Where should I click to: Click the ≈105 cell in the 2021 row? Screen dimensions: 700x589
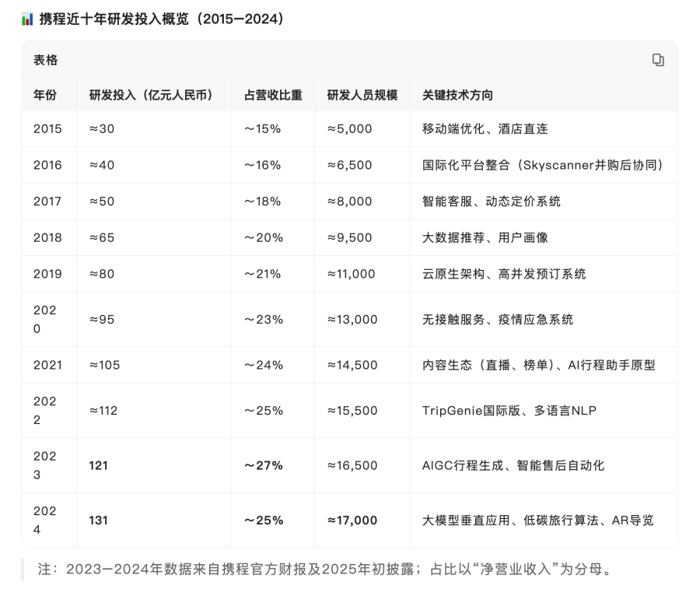[105, 365]
